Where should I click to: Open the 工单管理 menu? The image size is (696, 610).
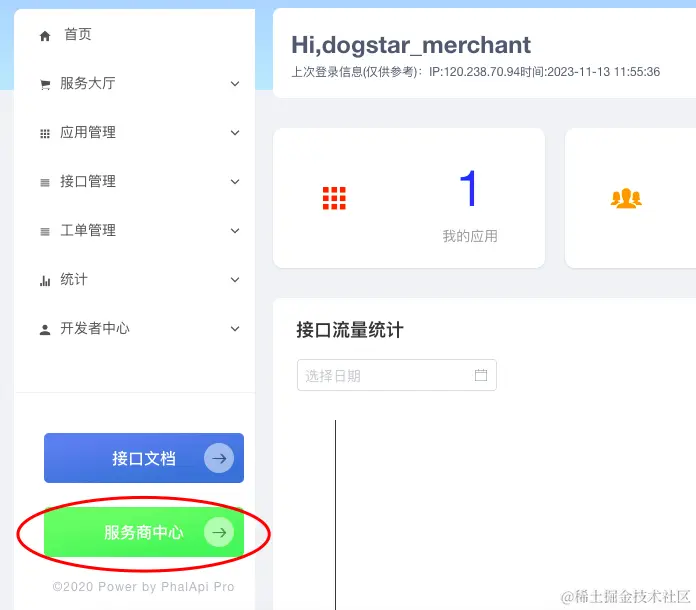[x=135, y=230]
